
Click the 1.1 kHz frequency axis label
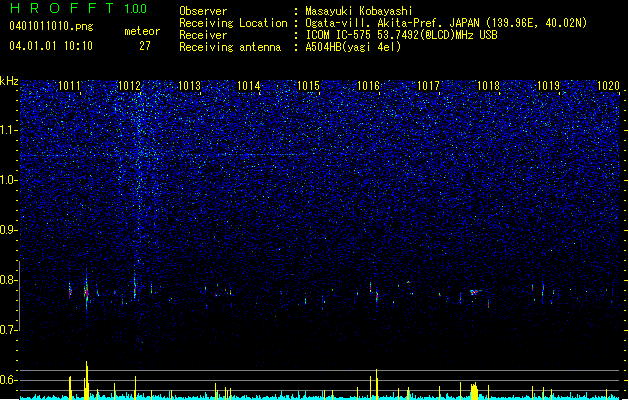(x=8, y=130)
